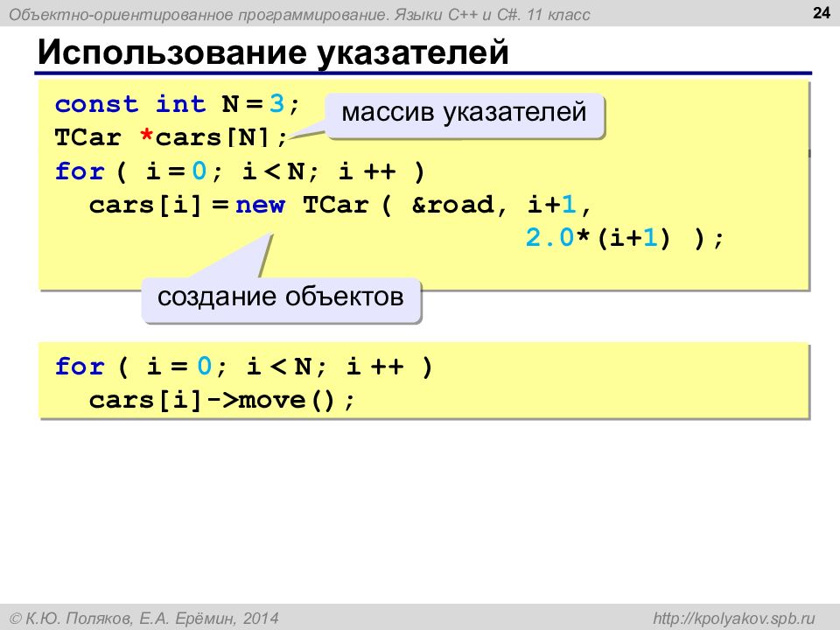Click the header text 'Объектно-ориентированное программирование'
Image resolution: width=840 pixels, height=630 pixels.
tap(199, 15)
